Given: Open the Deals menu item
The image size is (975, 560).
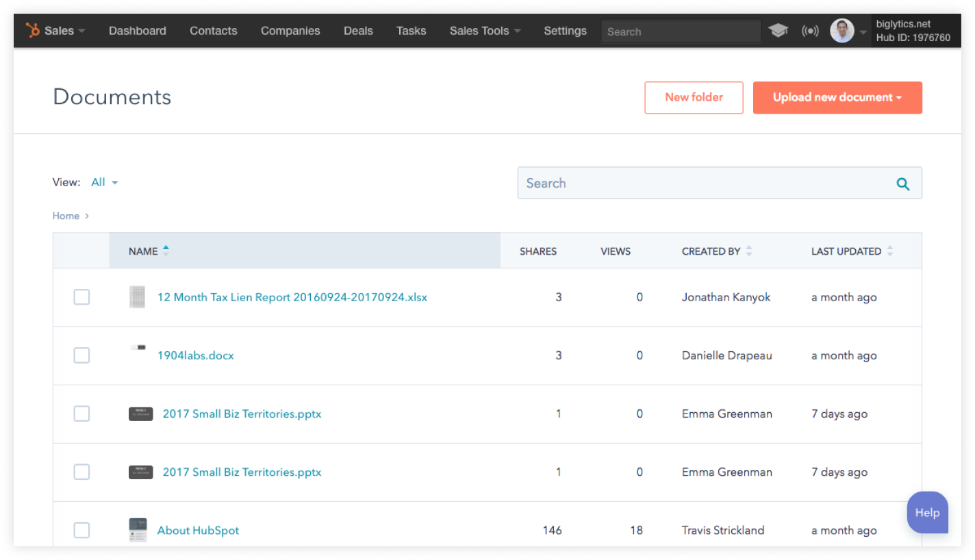Looking at the screenshot, I should pos(358,31).
